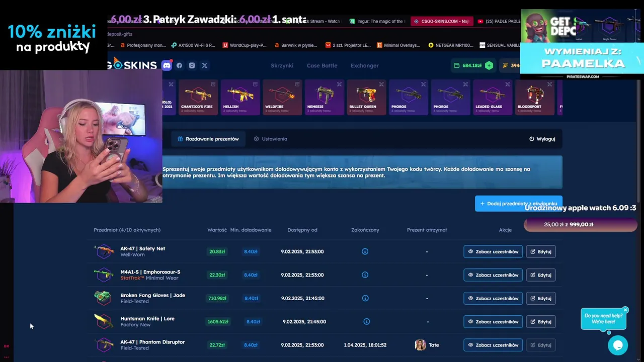
Task: Open the Chantico's Fire live drop card
Action: click(198, 98)
